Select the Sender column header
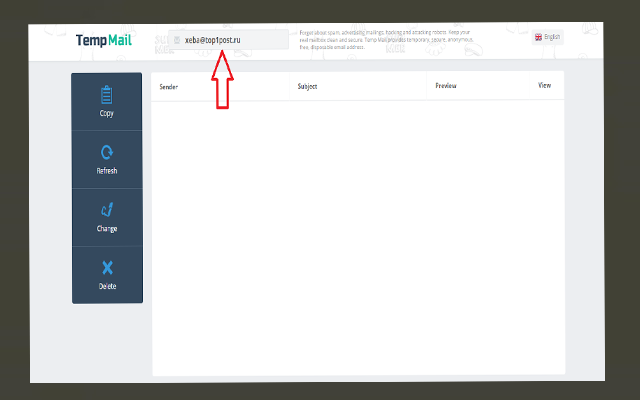 (168, 86)
